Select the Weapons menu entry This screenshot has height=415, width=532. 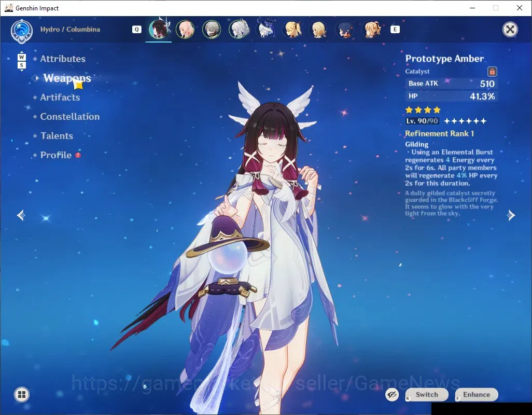point(67,78)
